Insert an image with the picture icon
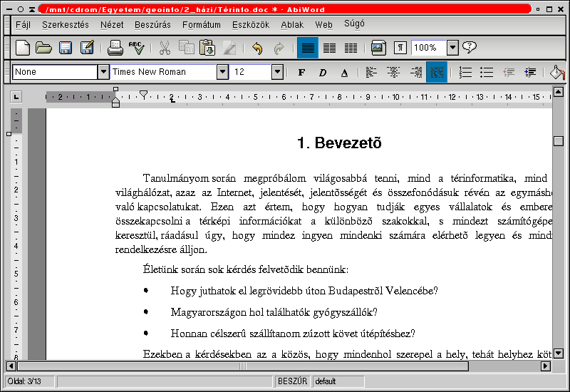The height and width of the screenshot is (392, 570). (378, 48)
